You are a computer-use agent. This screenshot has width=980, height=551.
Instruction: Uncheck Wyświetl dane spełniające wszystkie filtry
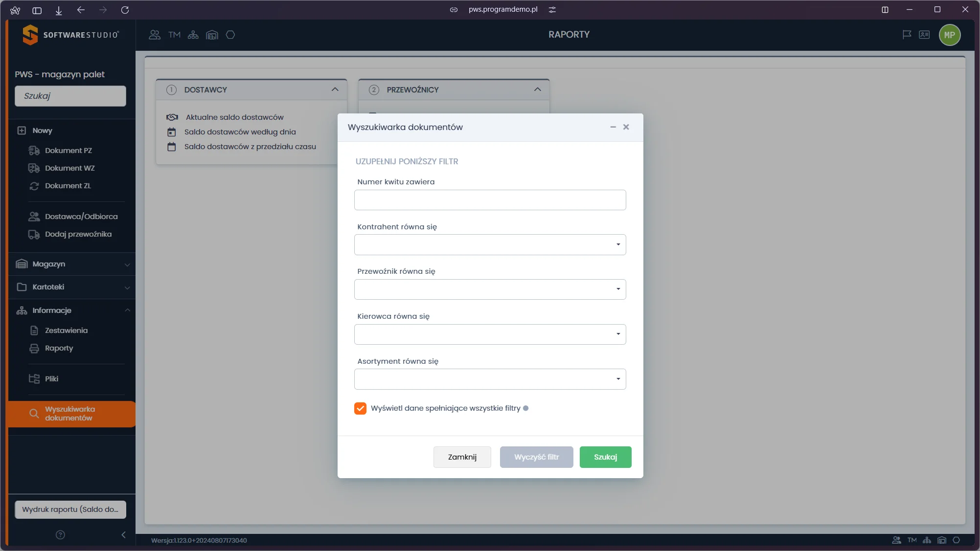point(360,408)
